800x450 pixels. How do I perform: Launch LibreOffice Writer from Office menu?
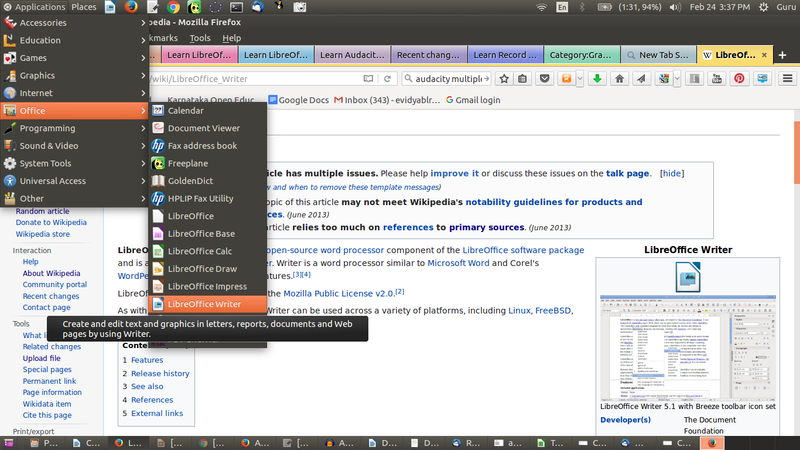pyautogui.click(x=208, y=304)
